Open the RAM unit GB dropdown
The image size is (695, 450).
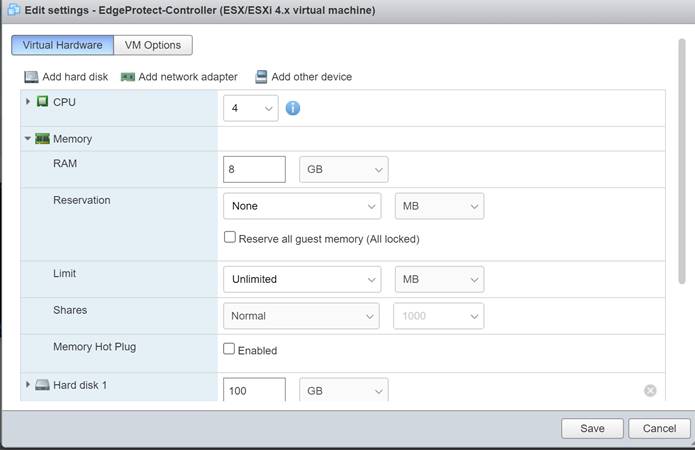(x=344, y=169)
